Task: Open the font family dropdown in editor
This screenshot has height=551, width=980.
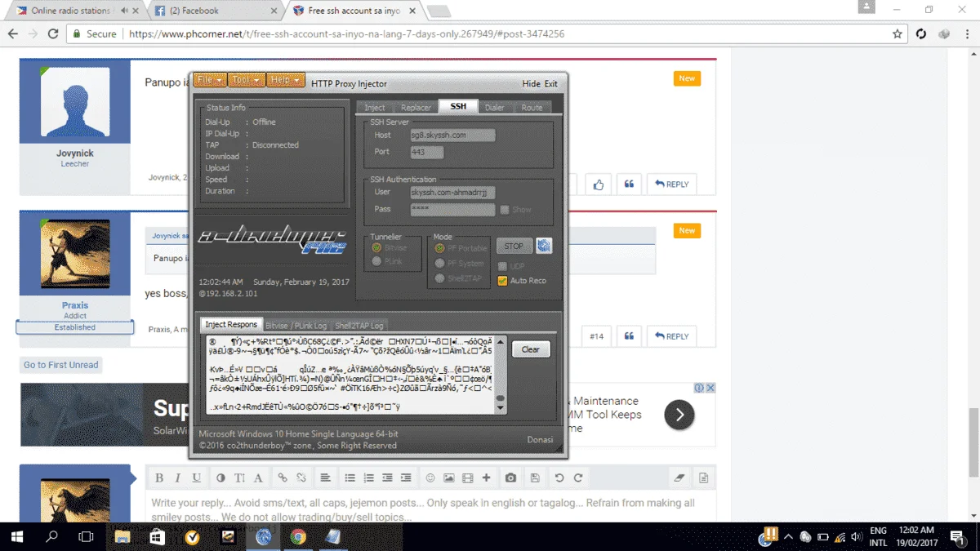Action: click(x=258, y=478)
